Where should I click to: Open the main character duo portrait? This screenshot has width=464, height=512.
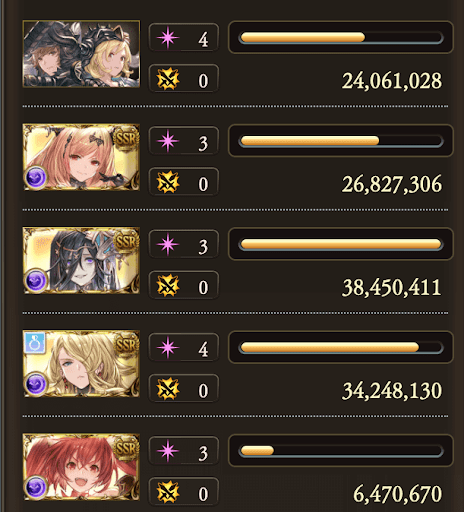pyautogui.click(x=81, y=54)
